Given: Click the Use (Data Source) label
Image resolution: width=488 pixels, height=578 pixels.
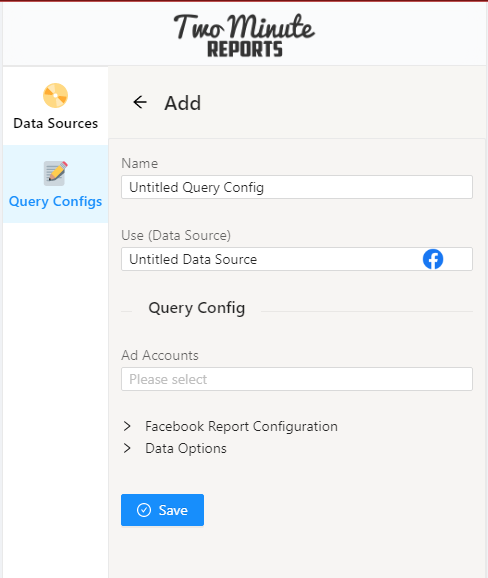Looking at the screenshot, I should (176, 235).
